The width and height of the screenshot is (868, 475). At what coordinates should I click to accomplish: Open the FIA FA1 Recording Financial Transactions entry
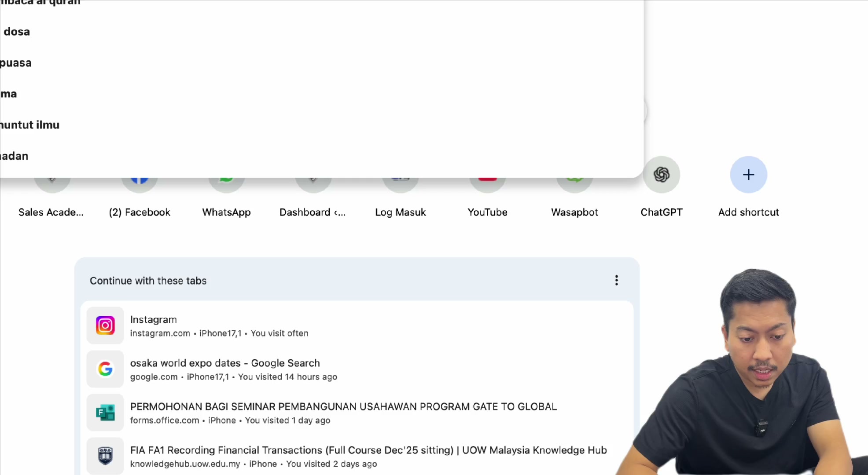(368, 450)
